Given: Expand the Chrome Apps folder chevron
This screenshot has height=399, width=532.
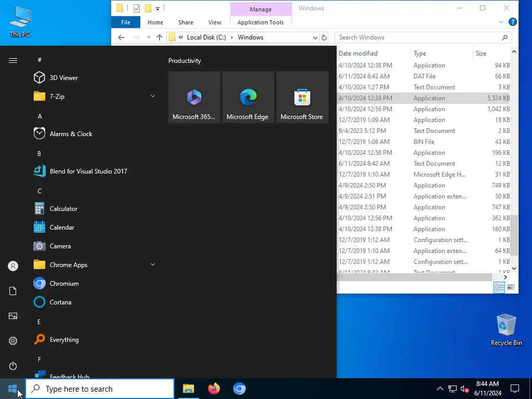Looking at the screenshot, I should pyautogui.click(x=153, y=264).
